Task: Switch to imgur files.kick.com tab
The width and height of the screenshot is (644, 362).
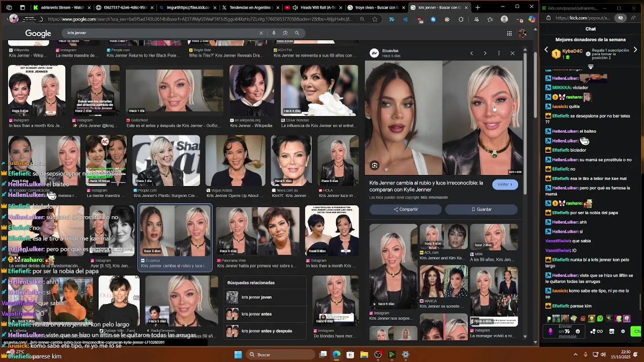Action: click(188, 8)
